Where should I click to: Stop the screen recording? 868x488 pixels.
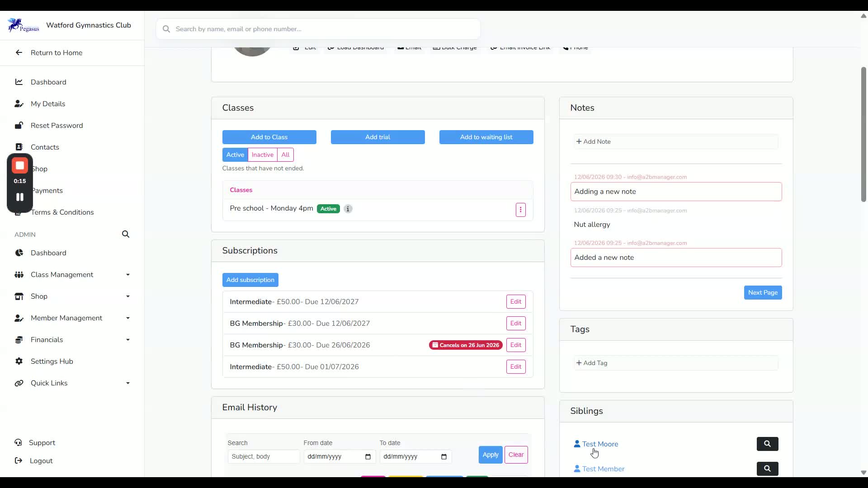click(x=20, y=166)
